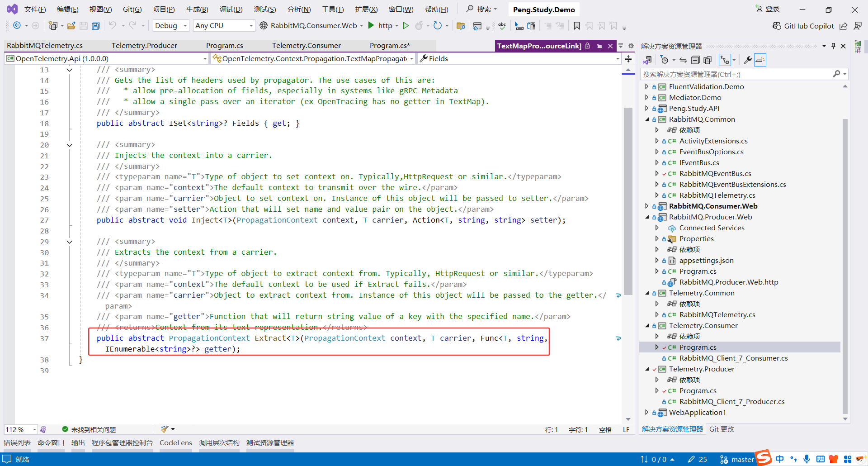Select RabbitMQ_Client_7_Consumer.cs in Solution Explorer

tap(733, 358)
